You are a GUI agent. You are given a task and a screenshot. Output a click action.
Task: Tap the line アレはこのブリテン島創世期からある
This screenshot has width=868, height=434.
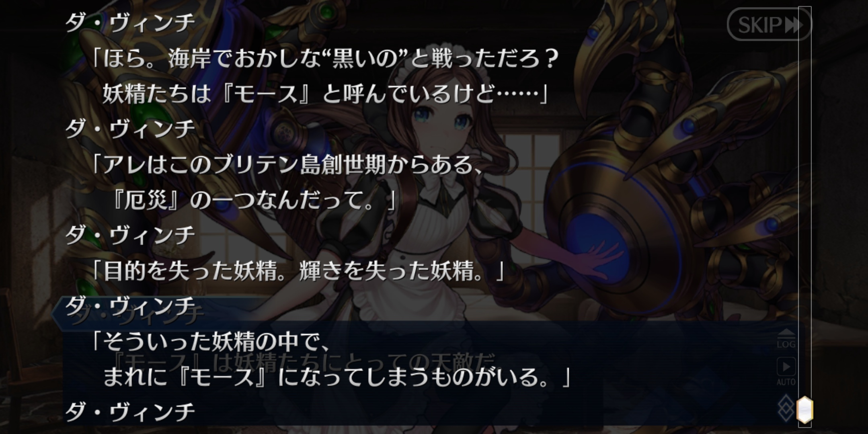coord(287,165)
